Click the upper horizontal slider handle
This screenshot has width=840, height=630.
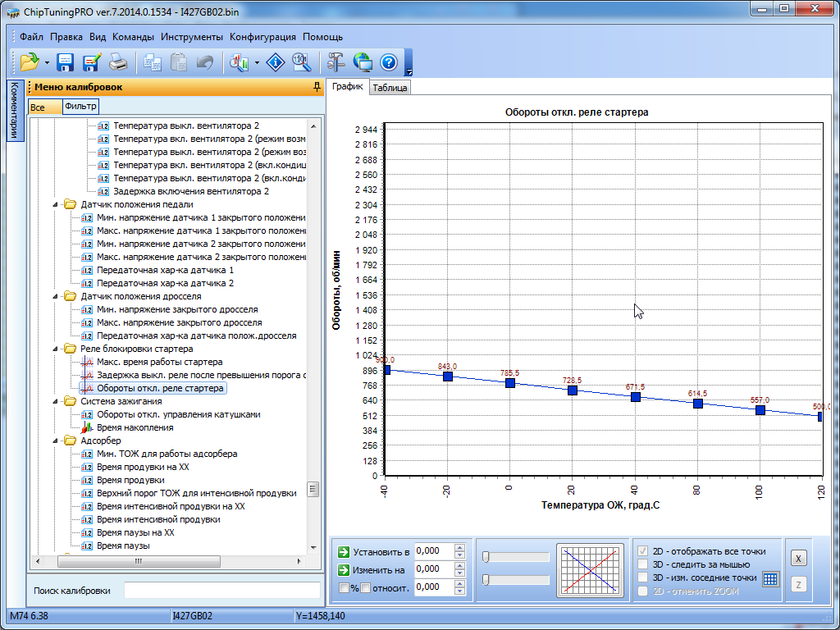pos(486,558)
